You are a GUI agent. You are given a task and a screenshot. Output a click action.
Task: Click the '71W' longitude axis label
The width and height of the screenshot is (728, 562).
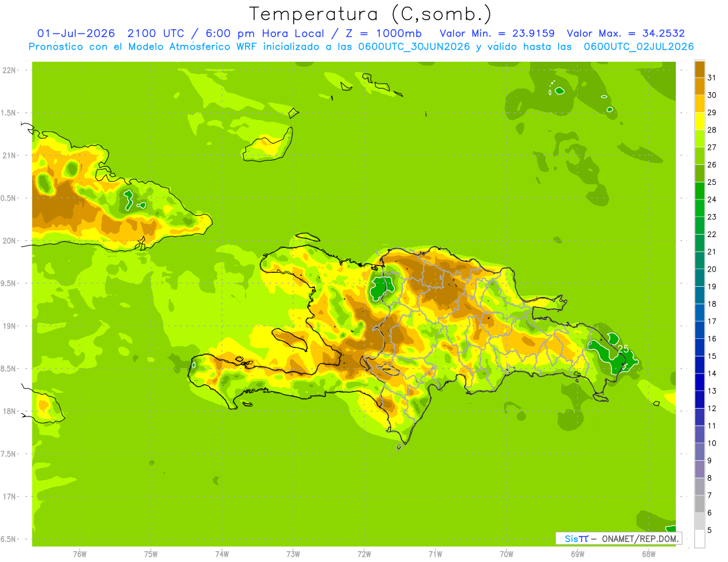pos(435,554)
